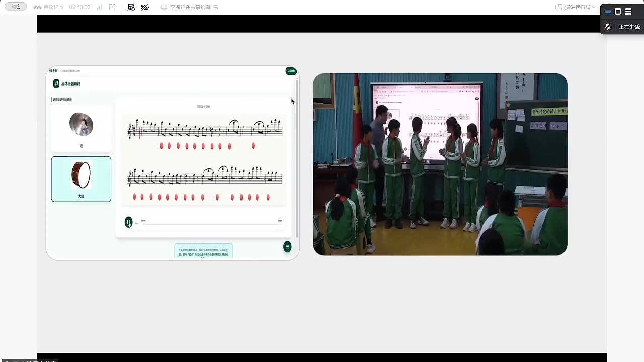Toggle the crossed-out eye visibility icon
Image resolution: width=644 pixels, height=362 pixels.
point(145,7)
